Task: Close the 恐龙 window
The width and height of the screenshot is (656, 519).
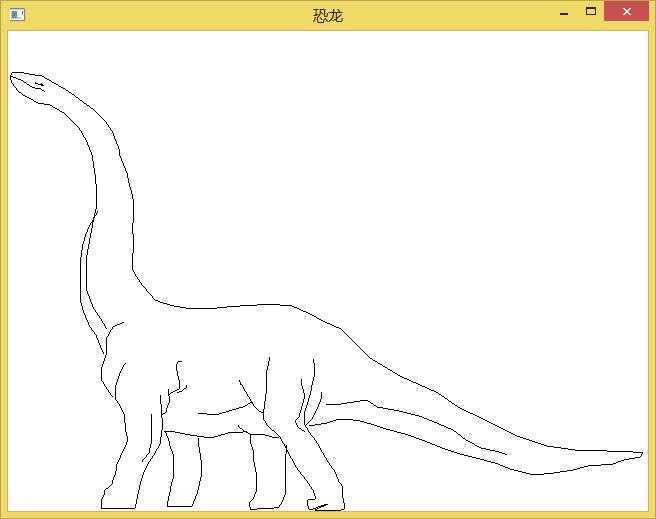Action: point(626,11)
